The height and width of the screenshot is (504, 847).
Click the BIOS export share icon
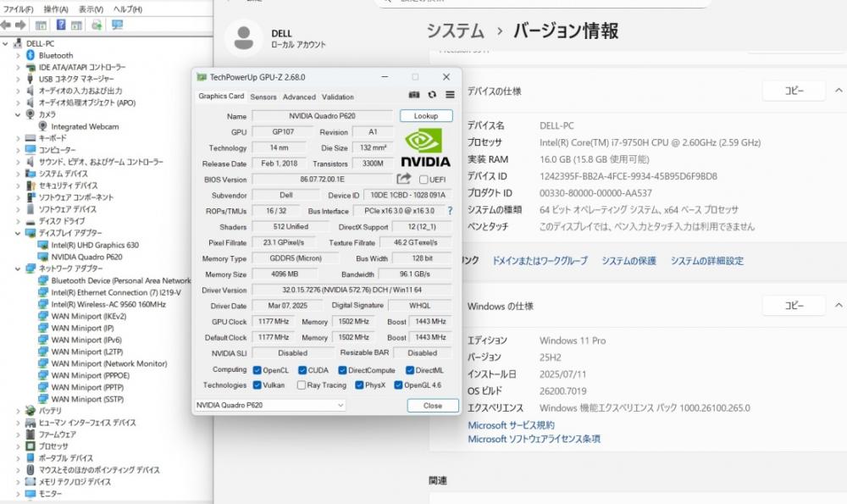(403, 178)
